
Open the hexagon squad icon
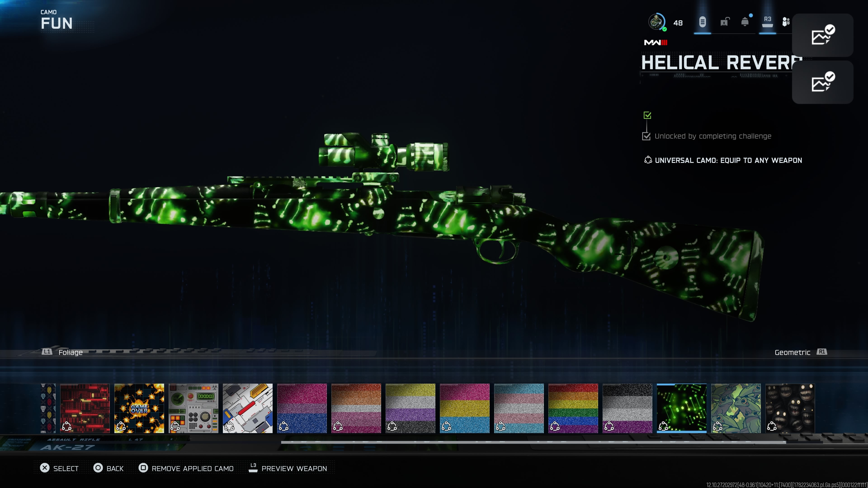786,22
